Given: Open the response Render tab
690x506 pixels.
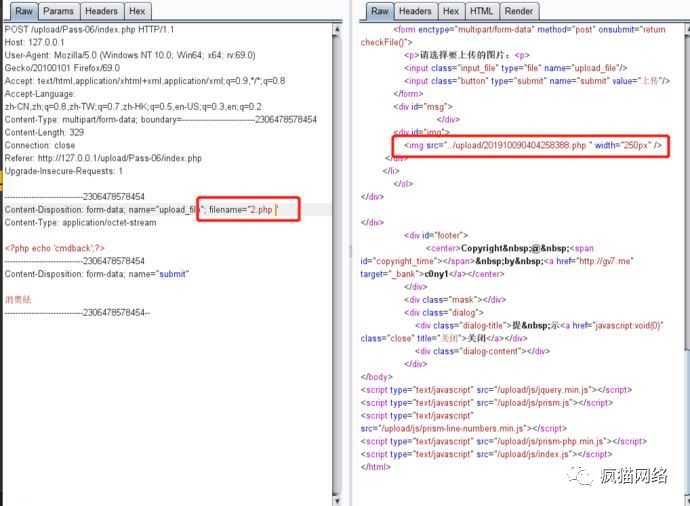Looking at the screenshot, I should 519,11.
